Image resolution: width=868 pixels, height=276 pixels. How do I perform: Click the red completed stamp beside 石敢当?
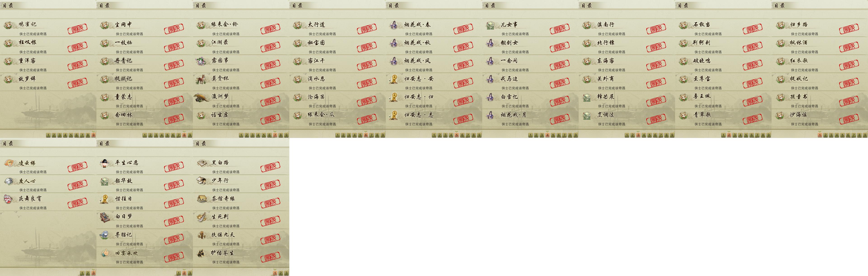pyautogui.click(x=752, y=29)
